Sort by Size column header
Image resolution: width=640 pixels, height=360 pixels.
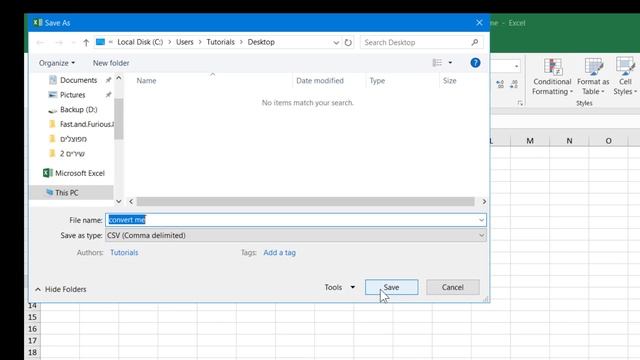449,81
